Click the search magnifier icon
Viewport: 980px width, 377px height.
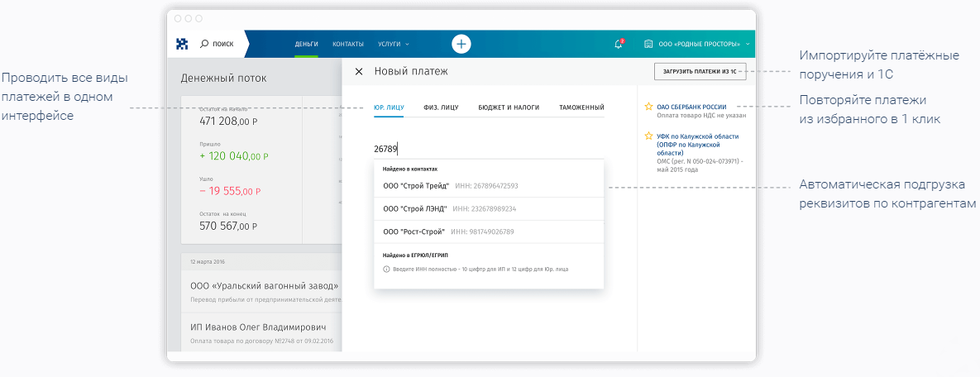pos(203,44)
